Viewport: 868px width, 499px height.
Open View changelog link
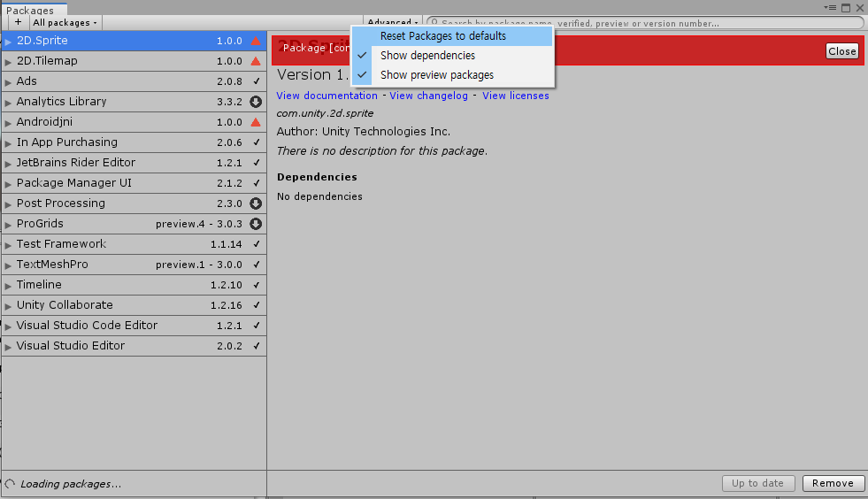(428, 96)
